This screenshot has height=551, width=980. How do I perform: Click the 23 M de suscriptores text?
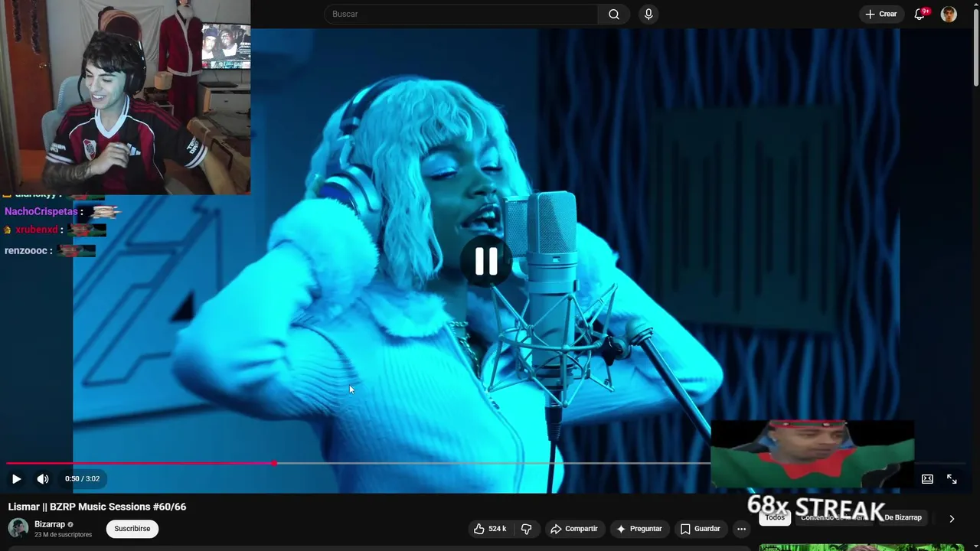[63, 535]
